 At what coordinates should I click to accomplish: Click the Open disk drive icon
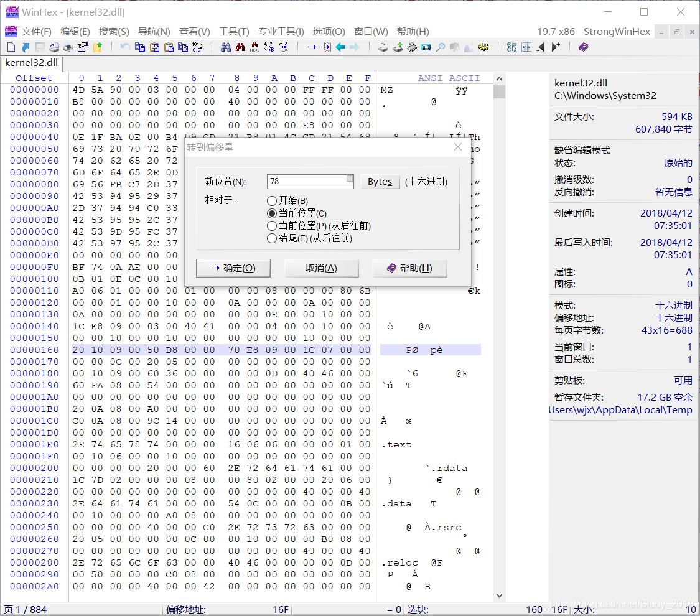tap(383, 47)
